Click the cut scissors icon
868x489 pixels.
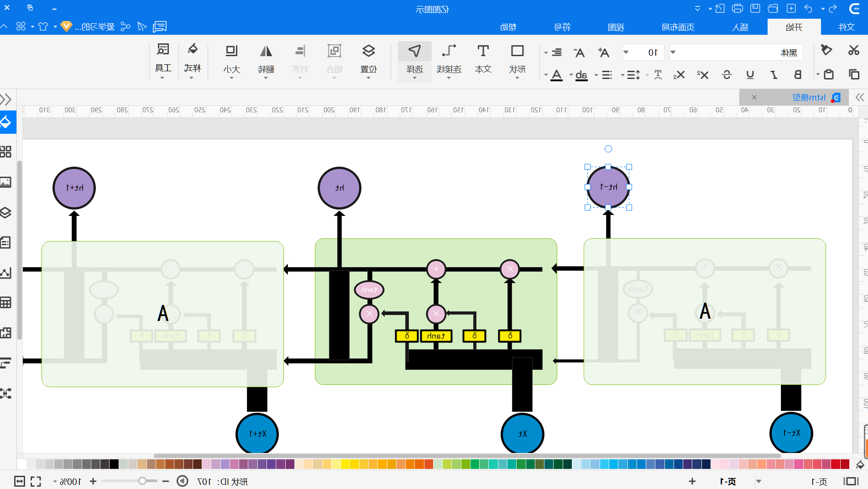tap(853, 50)
